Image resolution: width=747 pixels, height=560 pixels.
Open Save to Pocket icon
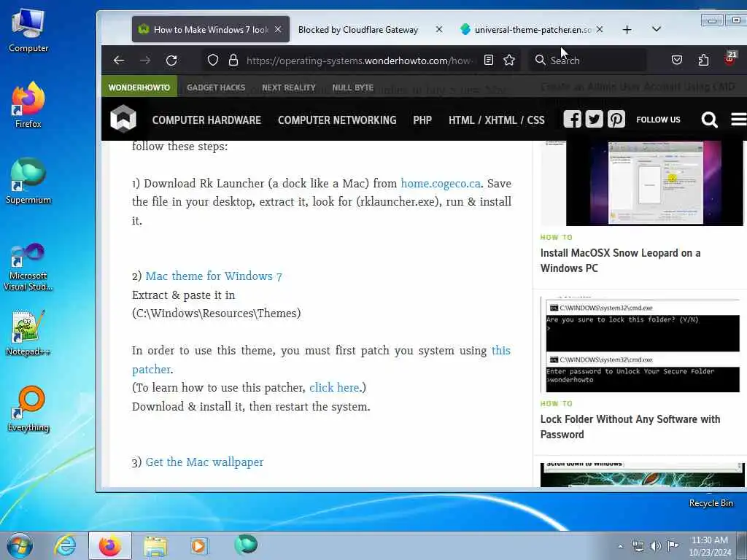pyautogui.click(x=676, y=60)
